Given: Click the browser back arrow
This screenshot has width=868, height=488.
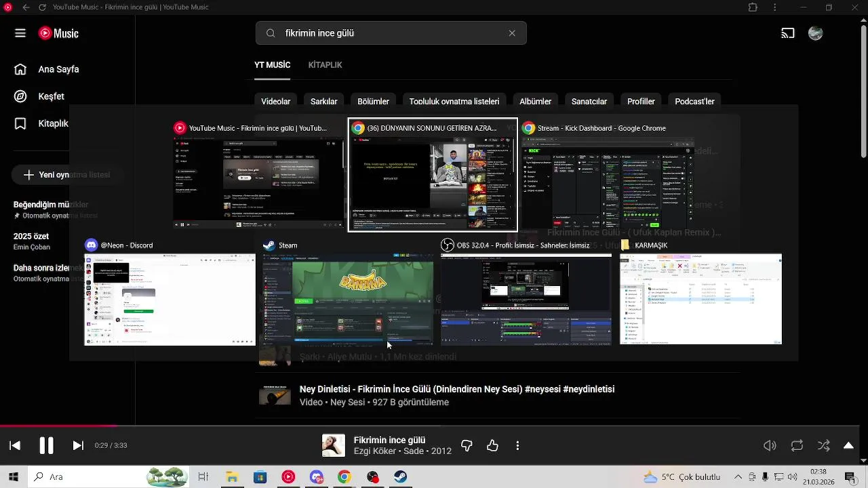Looking at the screenshot, I should click(x=26, y=7).
